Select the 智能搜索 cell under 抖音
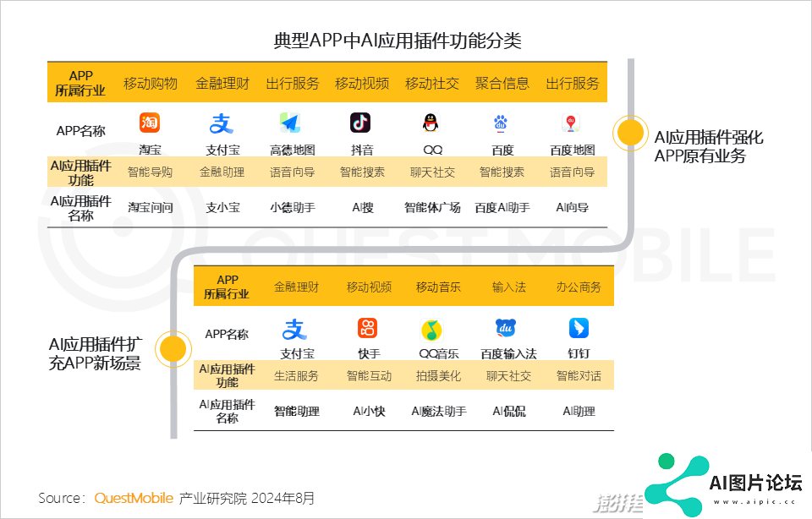812x519 pixels. click(363, 172)
